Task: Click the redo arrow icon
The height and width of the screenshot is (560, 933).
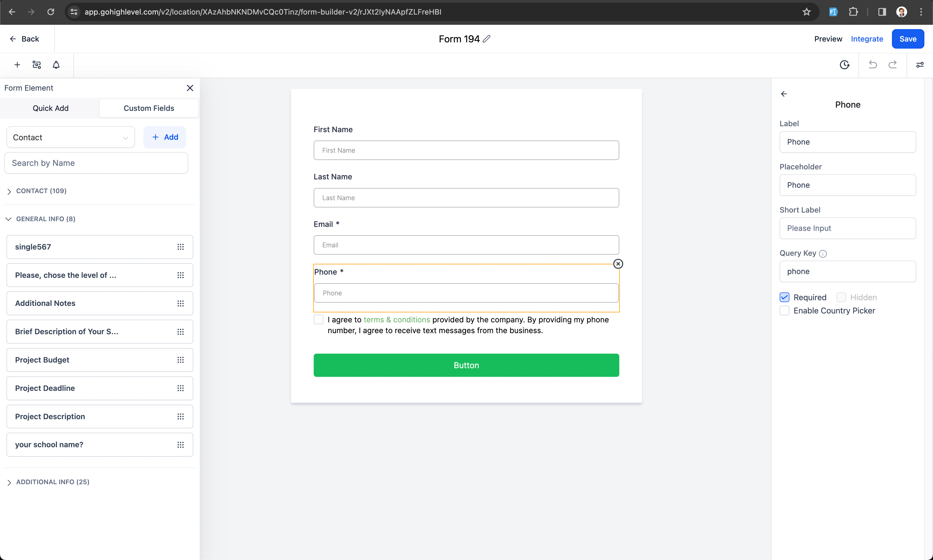Action: tap(892, 65)
